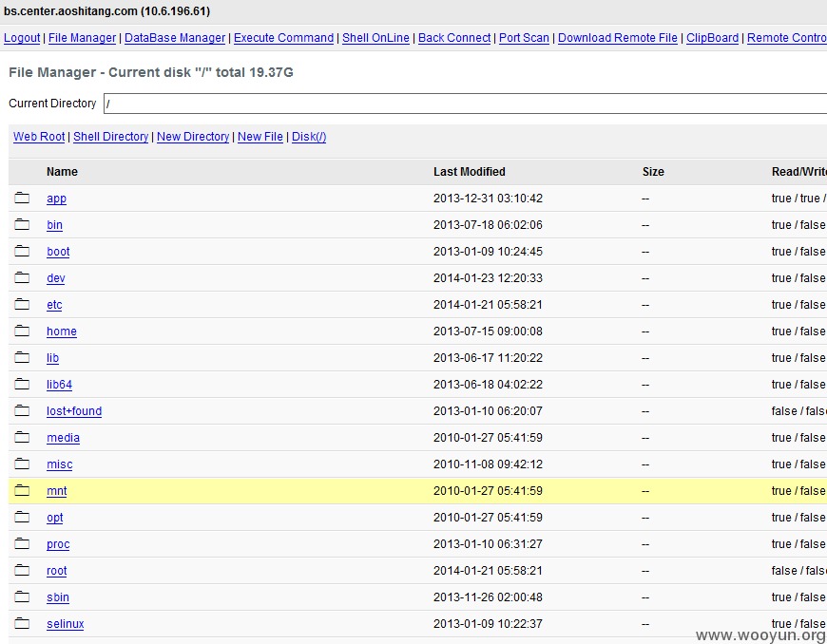Click the folder icon beside lib
827x644 pixels.
[22, 357]
